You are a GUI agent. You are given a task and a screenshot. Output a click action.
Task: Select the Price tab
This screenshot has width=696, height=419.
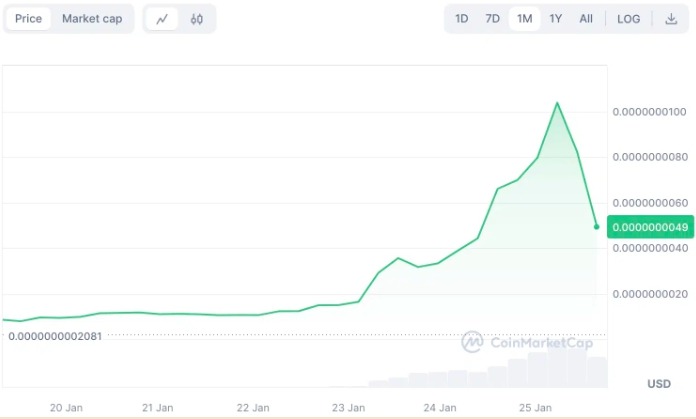point(28,19)
